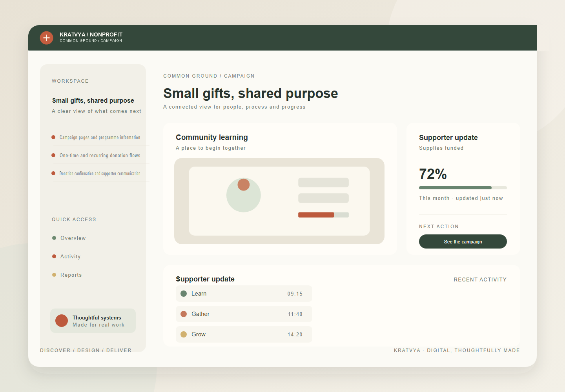The width and height of the screenshot is (565, 392).
Task: Click the Community learning illustration
Action: [x=279, y=201]
